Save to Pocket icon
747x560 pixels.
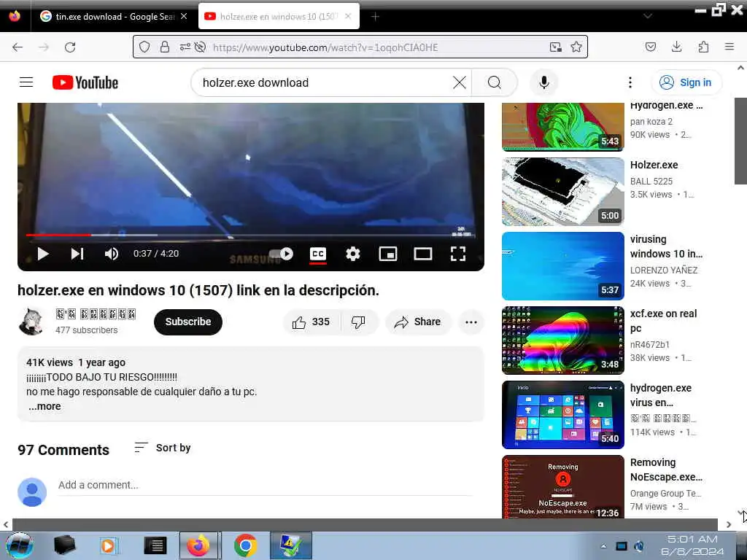650,47
